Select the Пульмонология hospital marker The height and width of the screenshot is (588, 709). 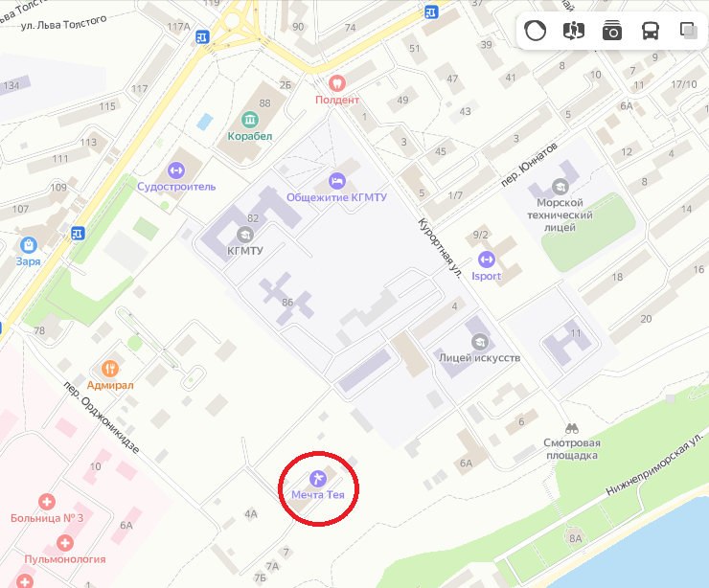[x=65, y=543]
